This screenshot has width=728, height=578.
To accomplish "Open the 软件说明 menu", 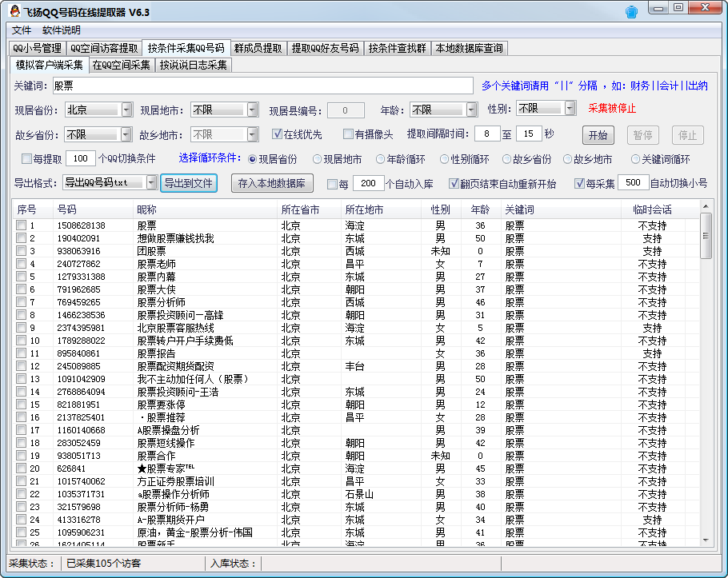I will click(61, 30).
